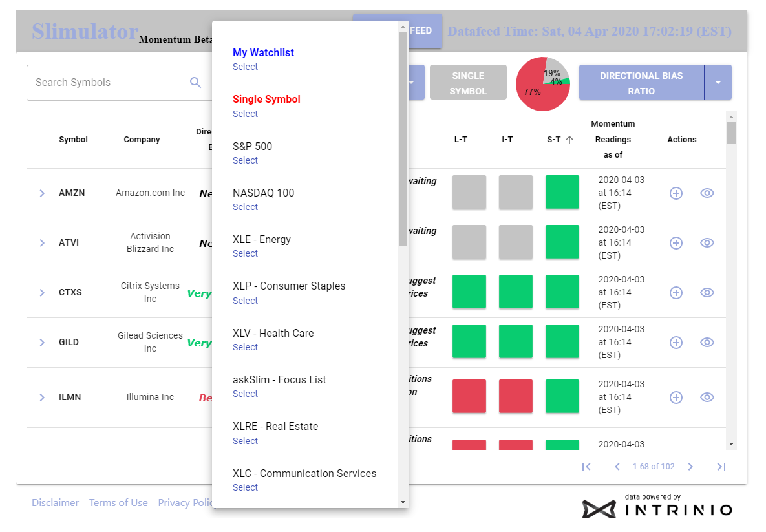The width and height of the screenshot is (766, 532).
Task: Add GILD to watchlist with plus icon
Action: pyautogui.click(x=676, y=343)
